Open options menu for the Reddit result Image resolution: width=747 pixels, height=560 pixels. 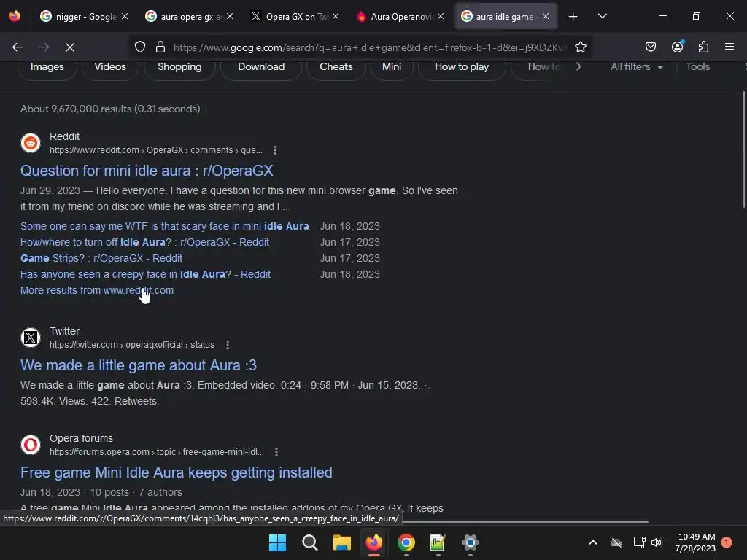275,150
